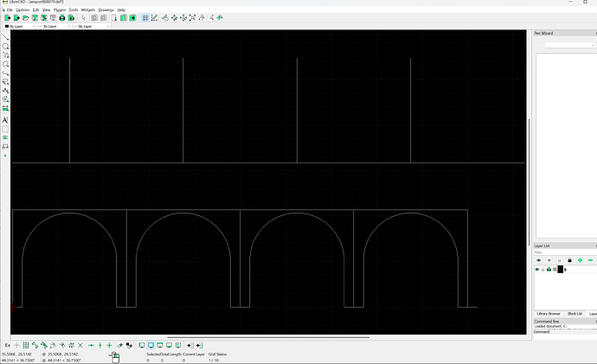Open the File menu

(10, 10)
